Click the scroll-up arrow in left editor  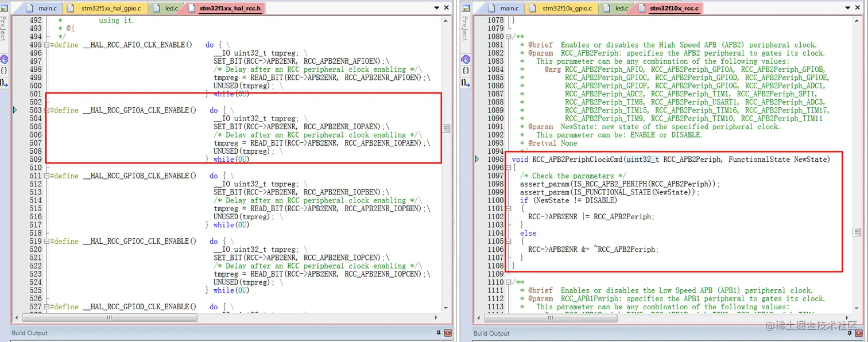[446, 21]
